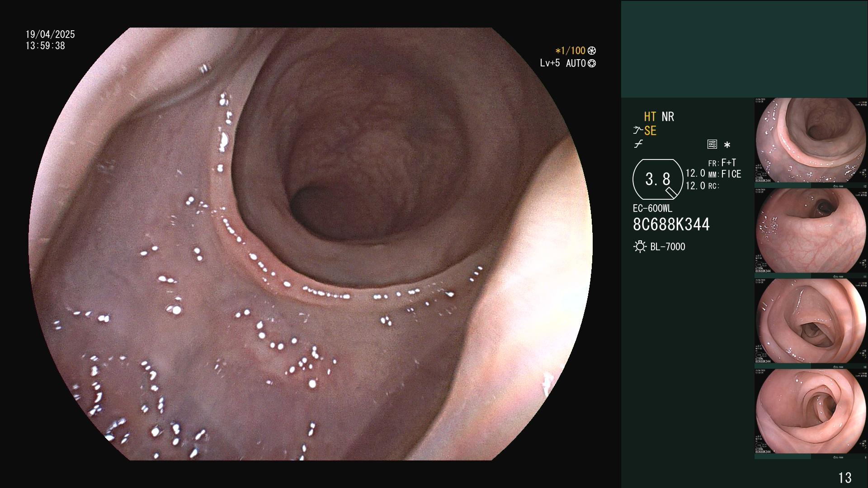
Task: Click the scope diameter 3.8 channel diagram
Action: [658, 179]
